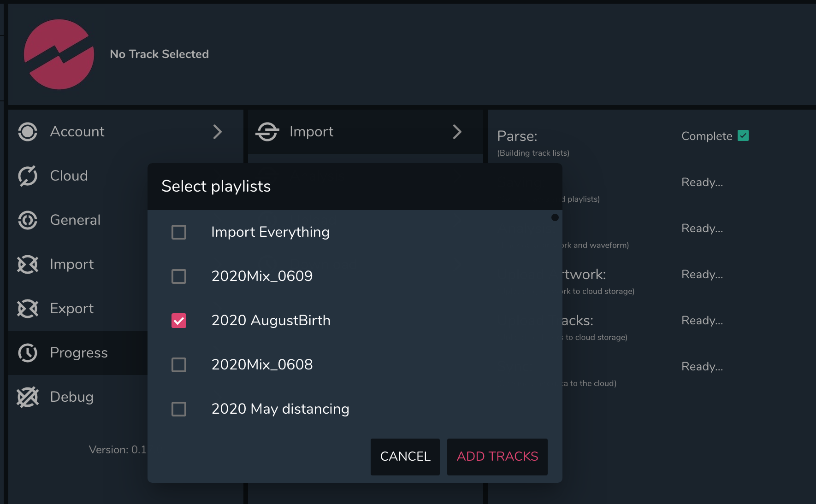The image size is (816, 504).
Task: Enable the 2020Mix_0609 playlist checkbox
Action: (x=179, y=276)
